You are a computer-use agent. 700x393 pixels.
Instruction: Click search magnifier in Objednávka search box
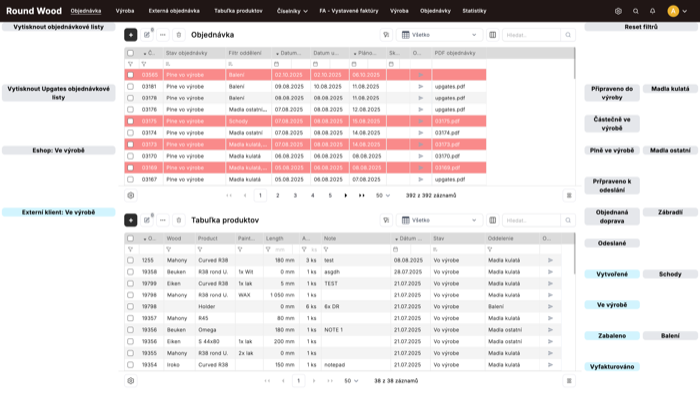click(x=568, y=35)
